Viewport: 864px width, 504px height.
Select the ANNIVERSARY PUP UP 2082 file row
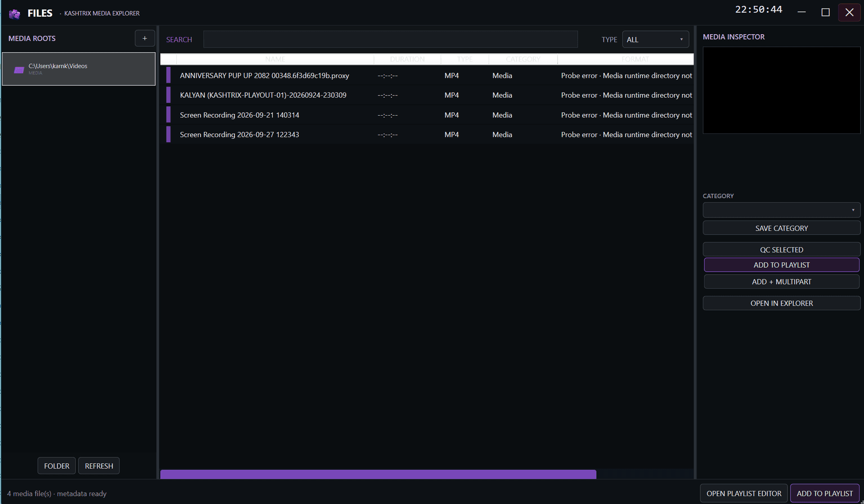pyautogui.click(x=427, y=76)
